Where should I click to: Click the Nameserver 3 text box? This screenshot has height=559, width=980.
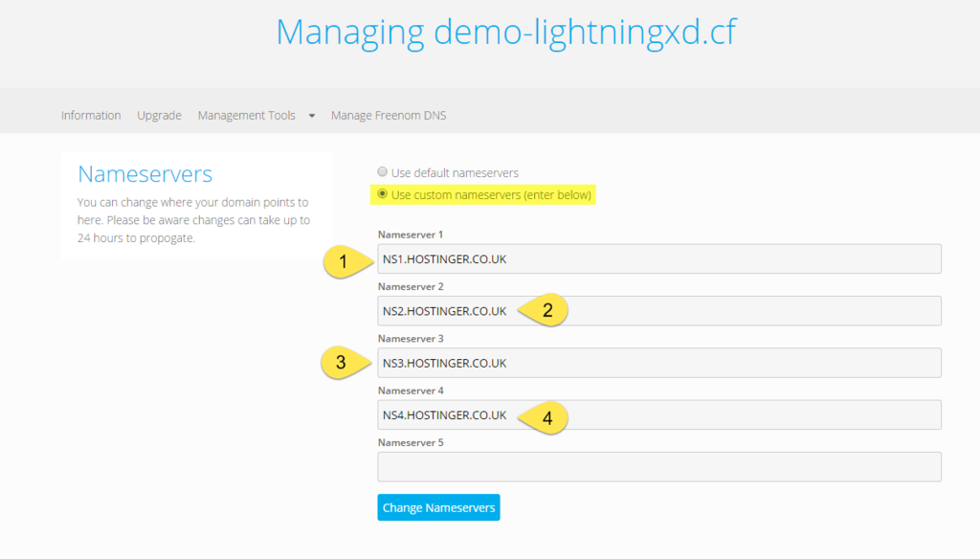(659, 363)
